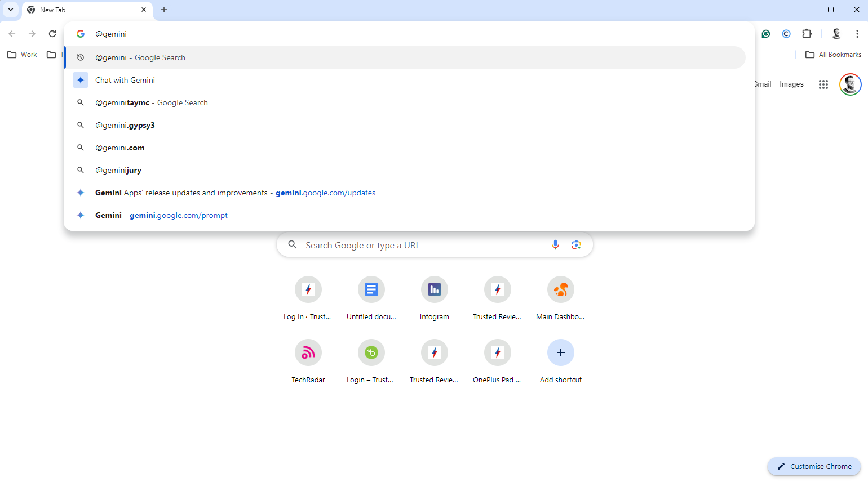868x482 pixels.
Task: Search by image with Google Lens icon
Action: coord(576,245)
